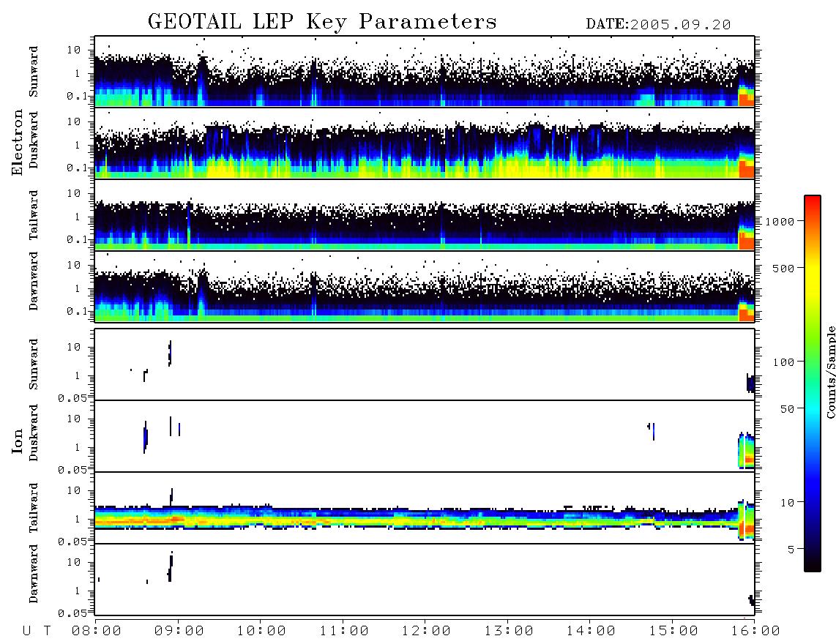Click the U T axis label
Viewport: 836px width, 644px height.
(x=37, y=631)
